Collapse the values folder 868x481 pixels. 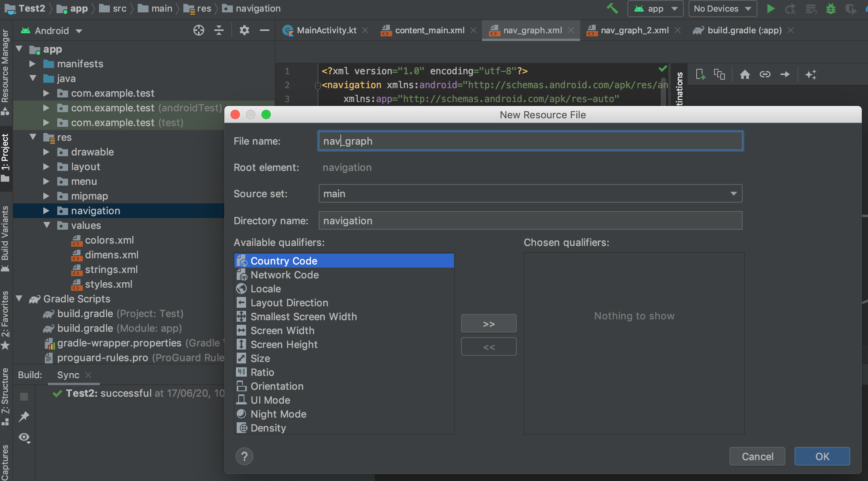coord(46,225)
